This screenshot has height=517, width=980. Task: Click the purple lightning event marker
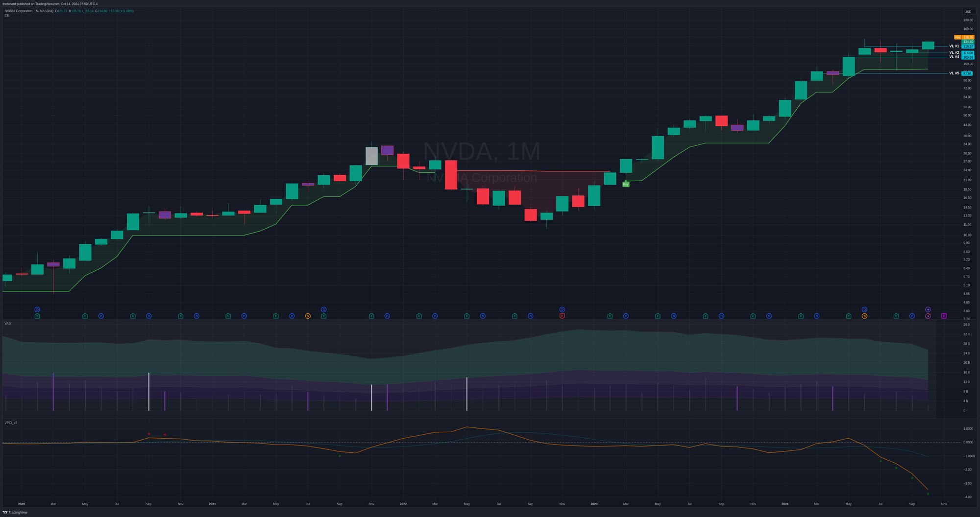tap(928, 316)
